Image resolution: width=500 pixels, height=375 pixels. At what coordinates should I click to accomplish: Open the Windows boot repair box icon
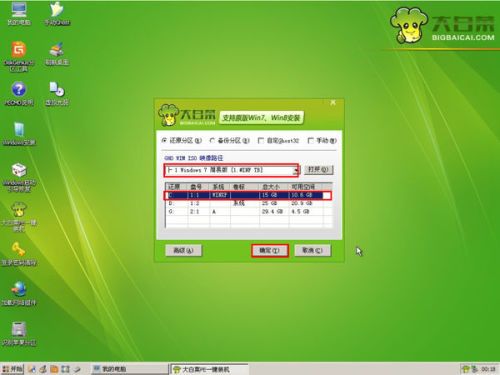(x=19, y=177)
